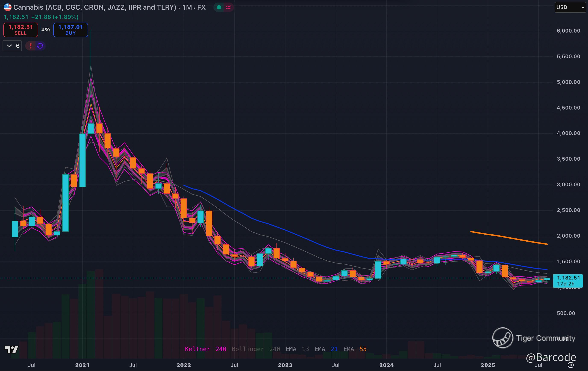
Task: Expand the indicators legend showing 6
Action: coord(12,46)
